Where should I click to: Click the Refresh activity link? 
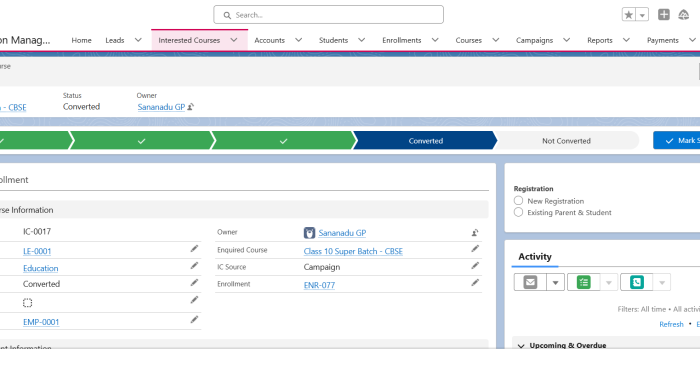pyautogui.click(x=671, y=324)
